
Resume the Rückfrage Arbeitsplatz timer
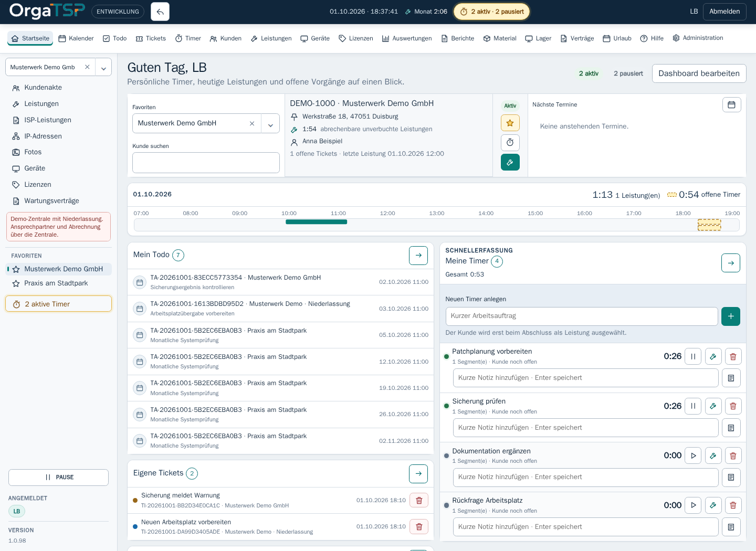point(693,505)
